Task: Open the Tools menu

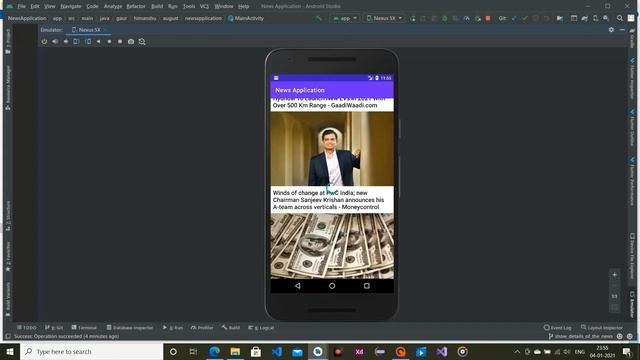Action: [x=189, y=7]
